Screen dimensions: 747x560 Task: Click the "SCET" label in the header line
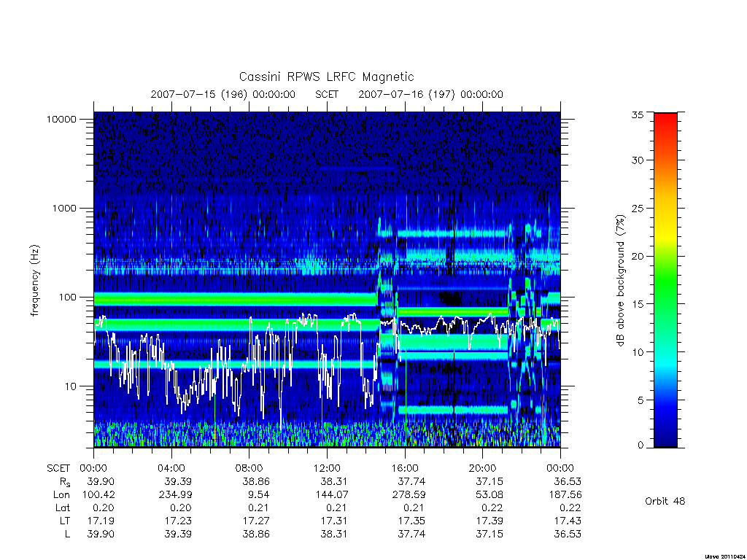click(327, 94)
